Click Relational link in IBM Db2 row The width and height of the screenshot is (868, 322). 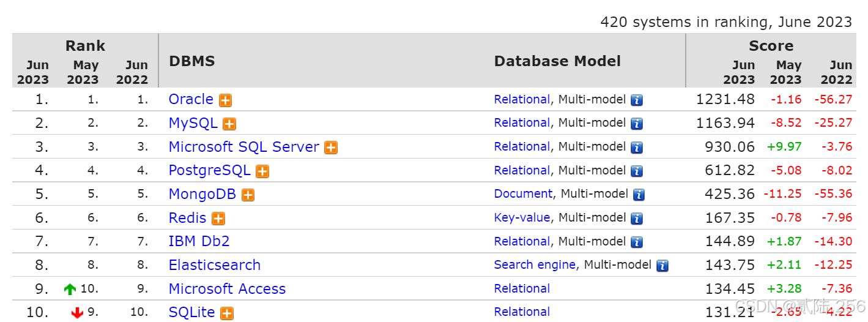pyautogui.click(x=522, y=241)
